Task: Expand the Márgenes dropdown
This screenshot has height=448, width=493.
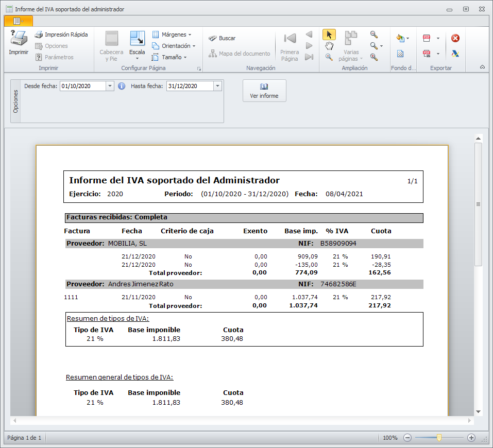Action: click(172, 35)
